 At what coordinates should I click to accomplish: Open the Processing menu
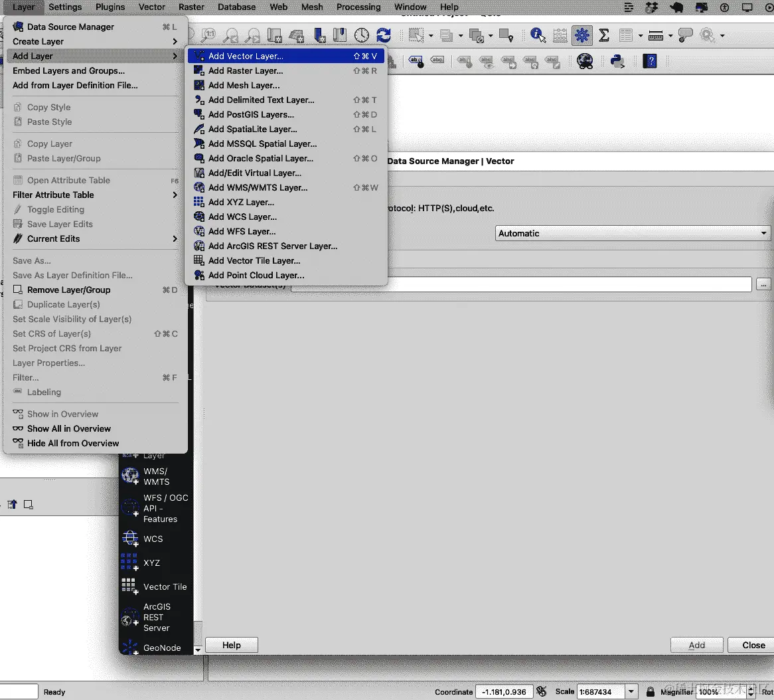pos(358,7)
